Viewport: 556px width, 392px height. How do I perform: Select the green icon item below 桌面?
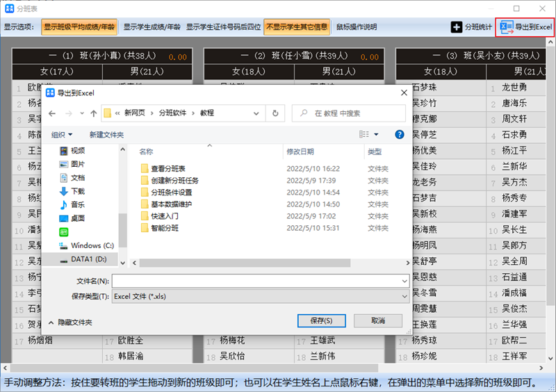pos(64,232)
